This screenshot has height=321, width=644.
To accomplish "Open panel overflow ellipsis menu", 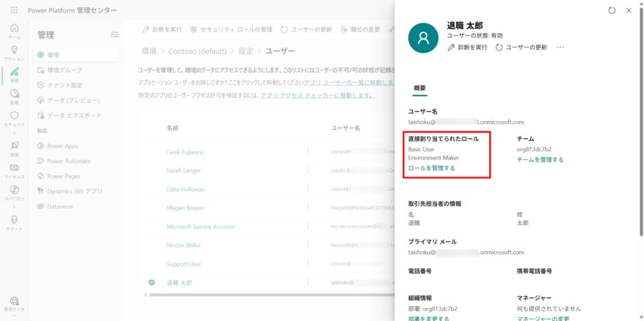I will pos(560,48).
